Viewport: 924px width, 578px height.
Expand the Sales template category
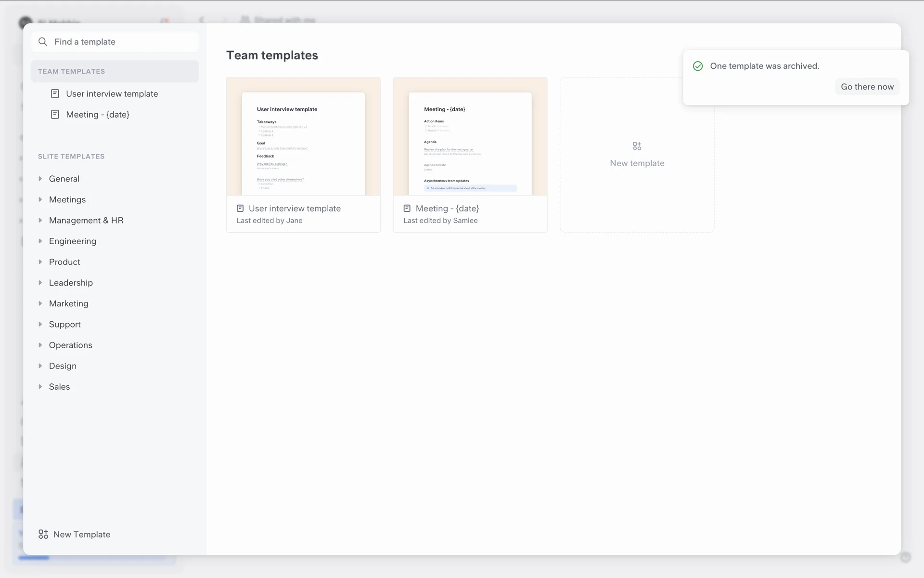coord(40,387)
